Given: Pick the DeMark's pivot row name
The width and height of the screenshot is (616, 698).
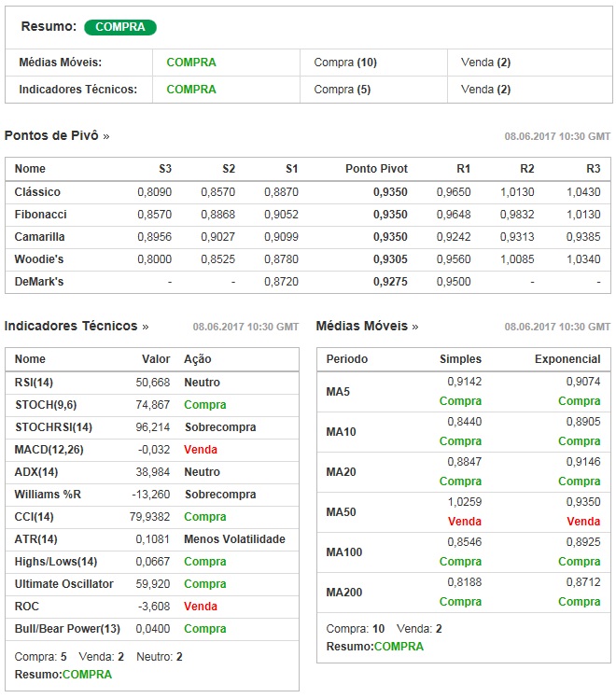Looking at the screenshot, I should (39, 282).
